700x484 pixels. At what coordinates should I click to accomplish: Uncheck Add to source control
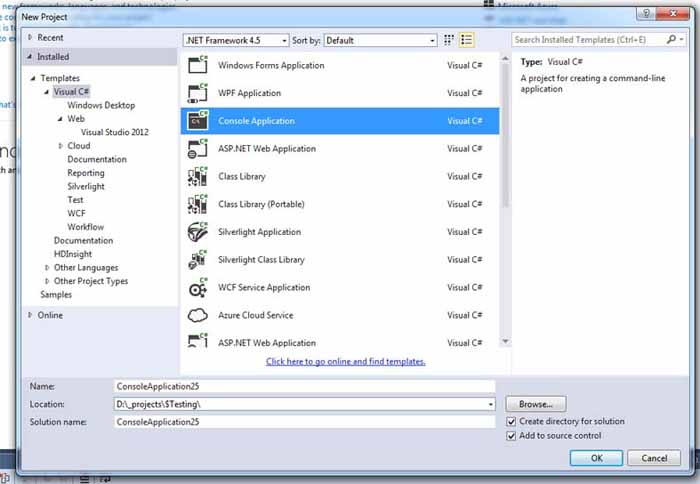pyautogui.click(x=511, y=436)
